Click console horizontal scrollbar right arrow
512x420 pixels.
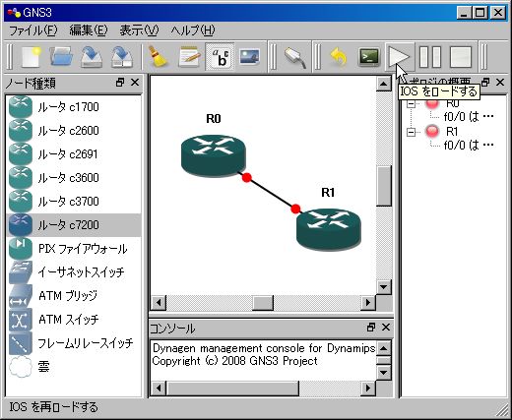tap(368, 389)
